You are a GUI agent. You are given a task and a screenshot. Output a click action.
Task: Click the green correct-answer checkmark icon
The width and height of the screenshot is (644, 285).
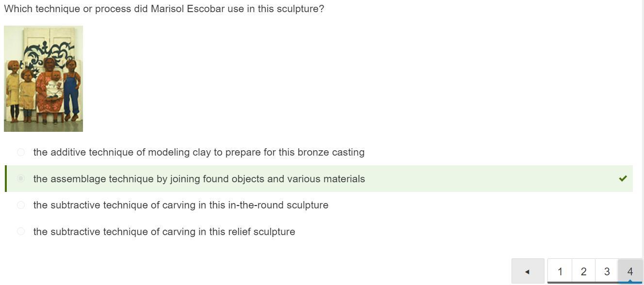(623, 178)
